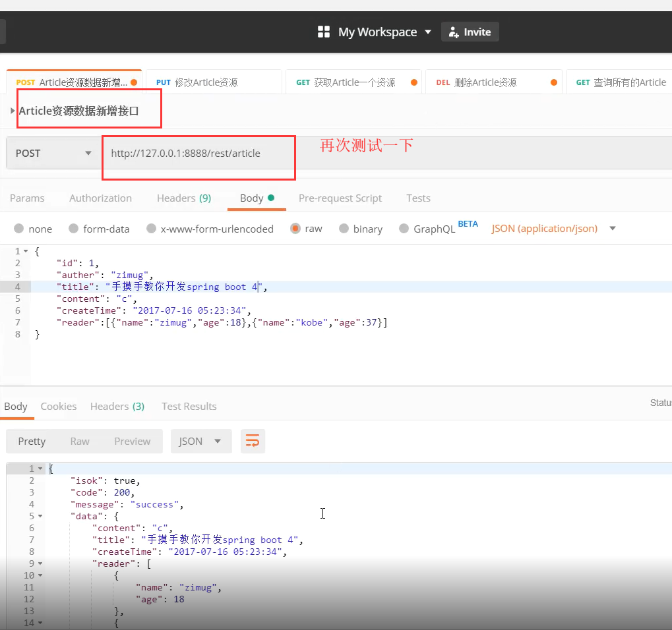Click response "age": 18 line

[160, 599]
